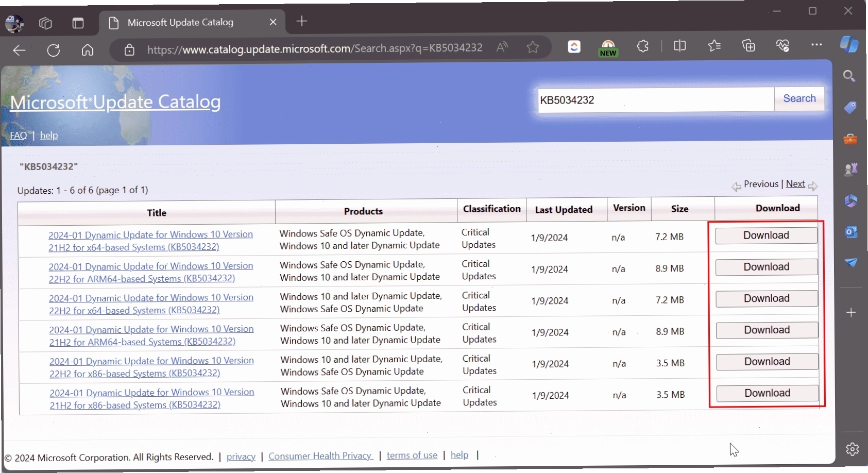Open Collections icon in toolbar

click(x=748, y=45)
